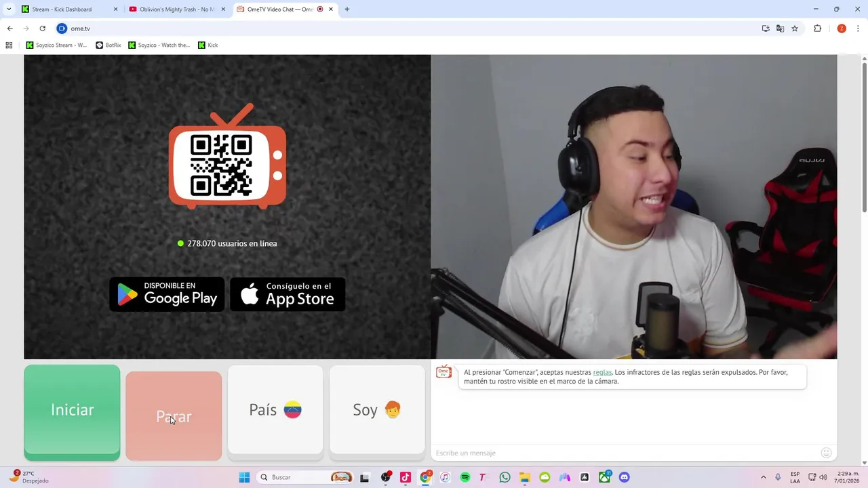Go back to the previous page
Screen dimensions: 868x488
pyautogui.click(x=9, y=28)
